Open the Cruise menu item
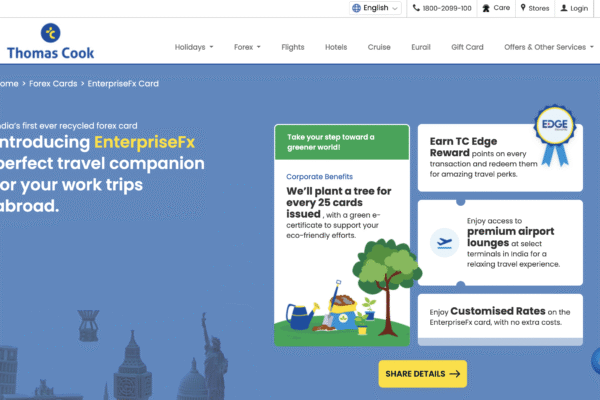The width and height of the screenshot is (600, 400). [x=379, y=47]
